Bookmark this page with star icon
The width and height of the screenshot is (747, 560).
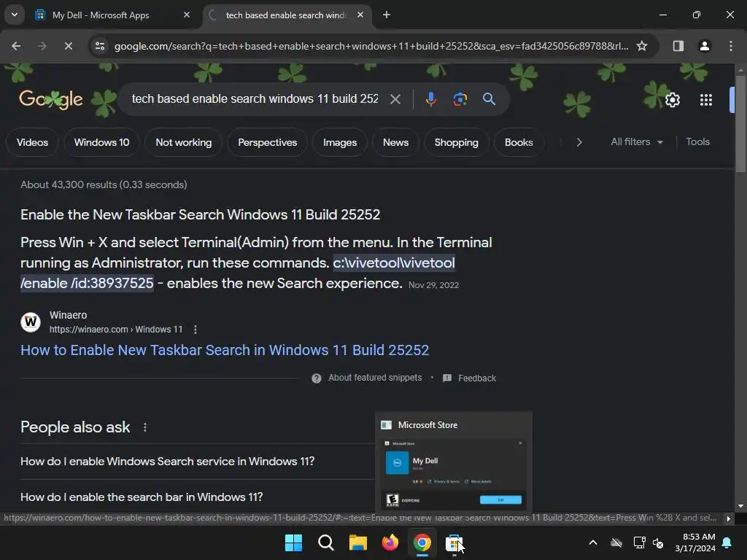642,46
